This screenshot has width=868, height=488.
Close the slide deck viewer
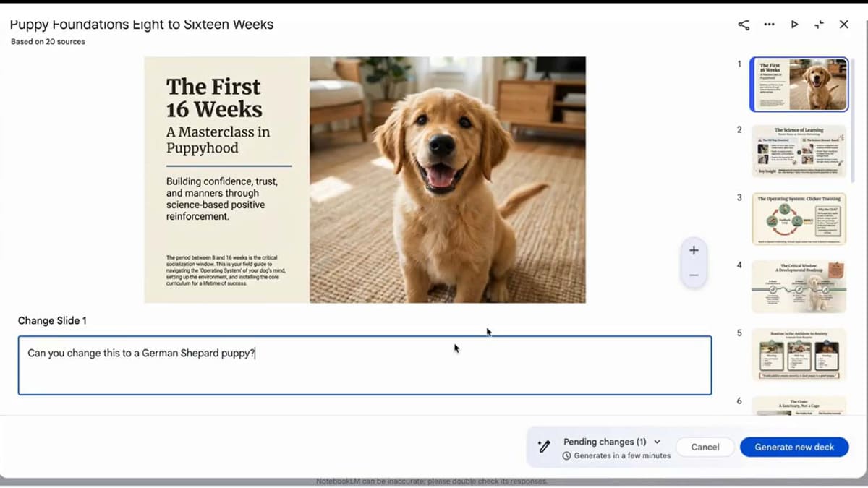843,25
